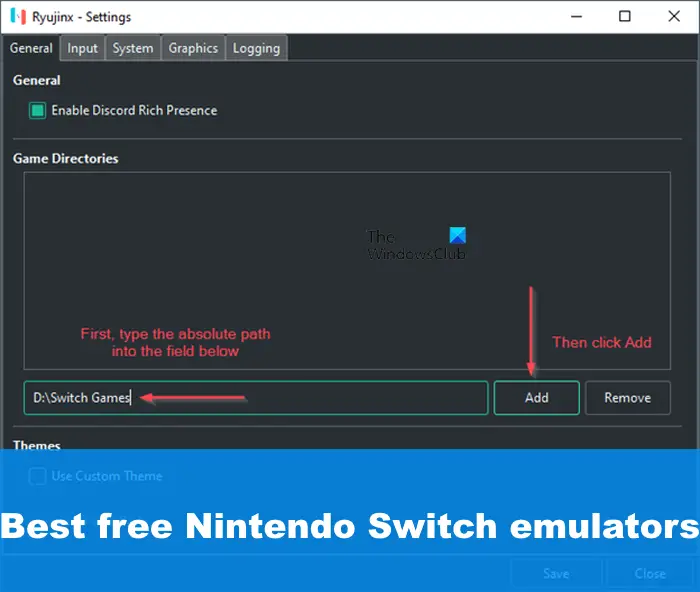Click the Ryujinx logo icon in title bar
Image resolution: width=700 pixels, height=592 pixels.
point(18,17)
